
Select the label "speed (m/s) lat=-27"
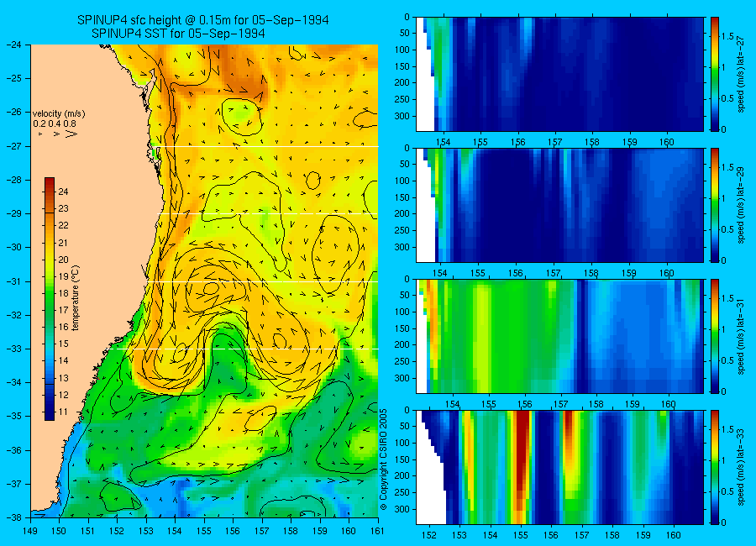click(742, 74)
